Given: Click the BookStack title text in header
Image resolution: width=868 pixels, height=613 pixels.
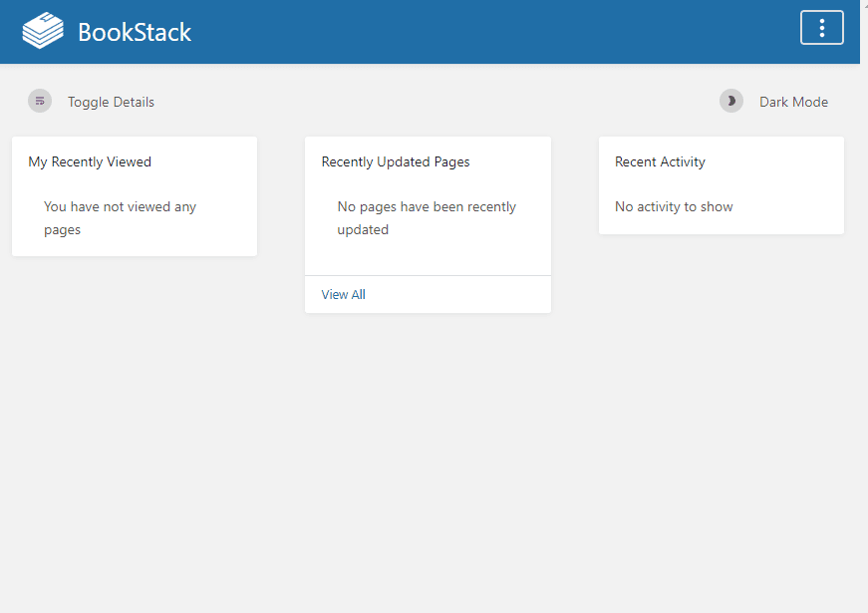Looking at the screenshot, I should (x=135, y=32).
